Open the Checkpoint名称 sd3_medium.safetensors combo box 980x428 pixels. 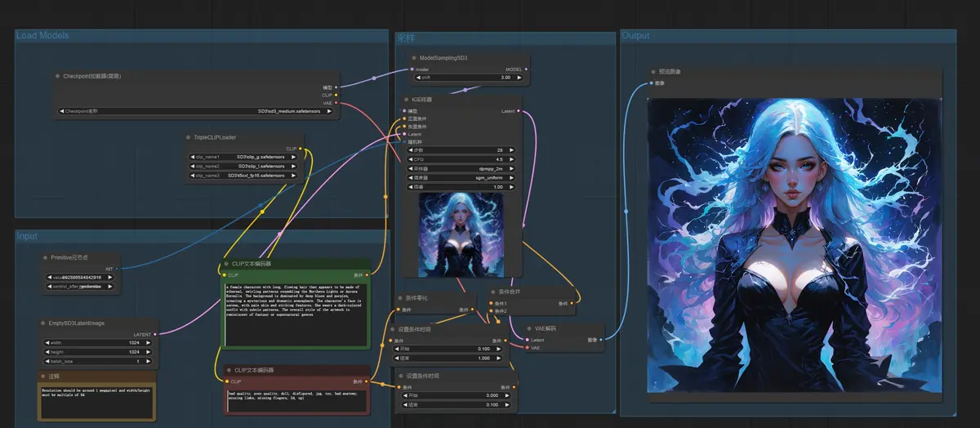pyautogui.click(x=197, y=111)
